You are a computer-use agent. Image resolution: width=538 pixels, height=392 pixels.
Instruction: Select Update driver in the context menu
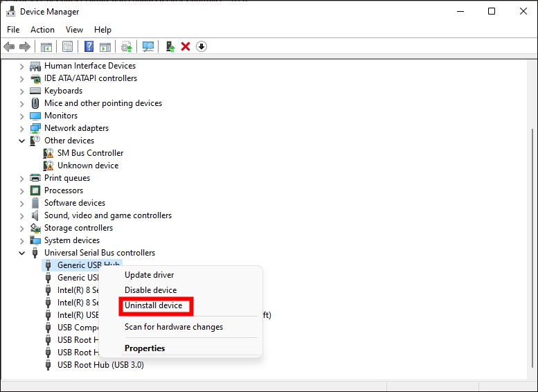click(149, 275)
